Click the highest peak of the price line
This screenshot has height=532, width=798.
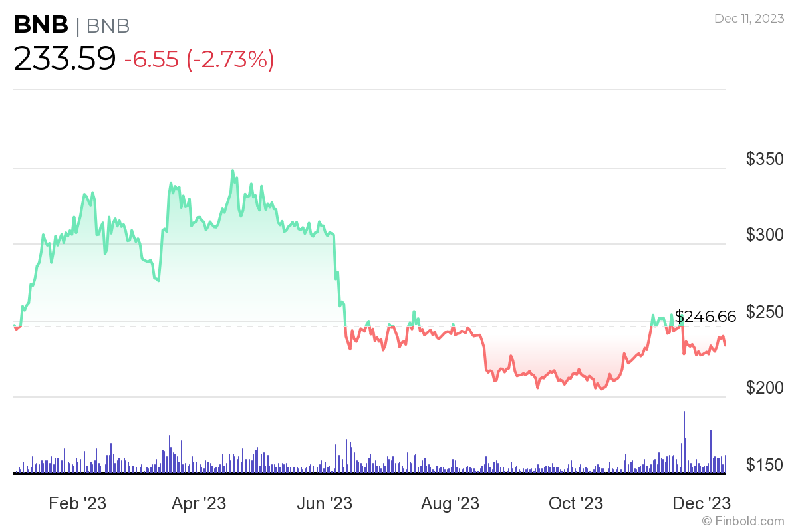tap(233, 171)
